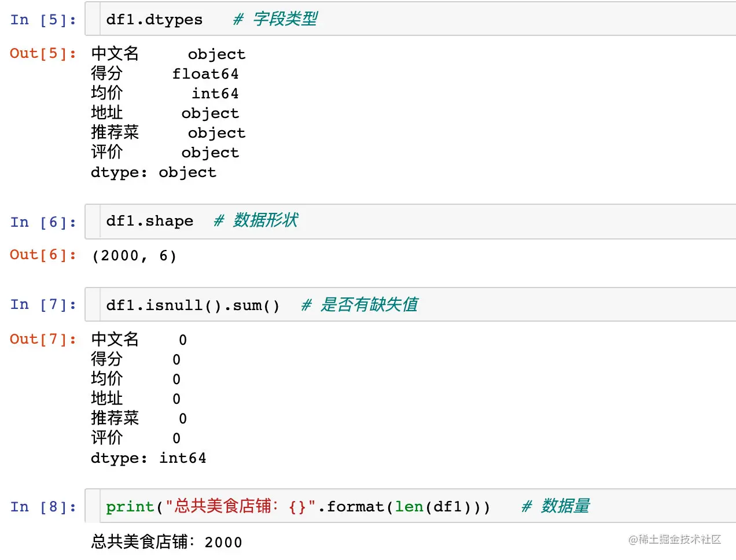
Task: Click the object dtype of 地址 row
Action: pos(210,113)
